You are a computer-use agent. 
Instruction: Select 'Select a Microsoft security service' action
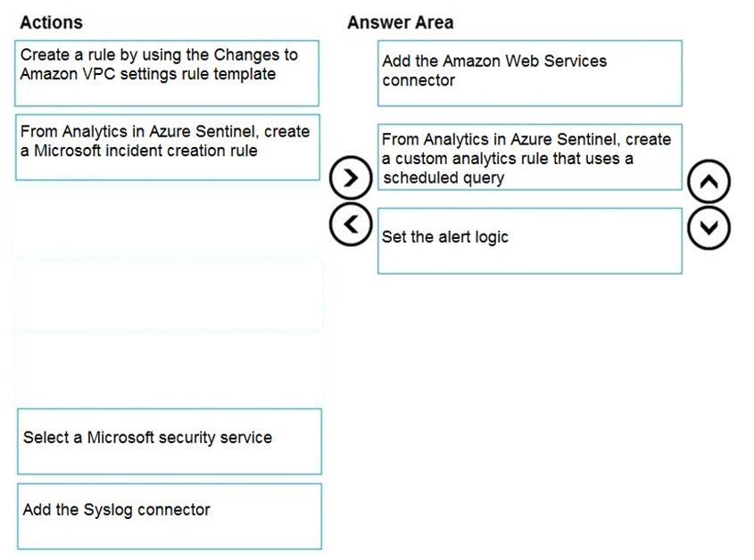click(170, 441)
